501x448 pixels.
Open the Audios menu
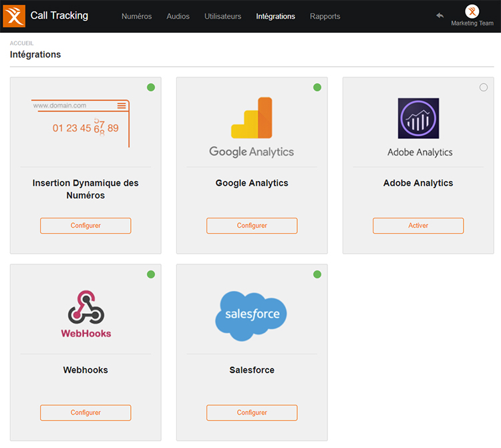pos(178,16)
